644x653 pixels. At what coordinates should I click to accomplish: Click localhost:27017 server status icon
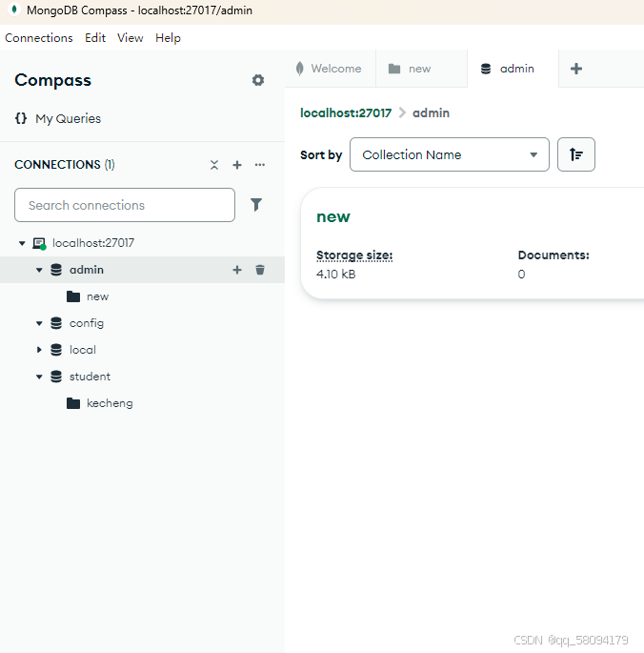point(40,243)
